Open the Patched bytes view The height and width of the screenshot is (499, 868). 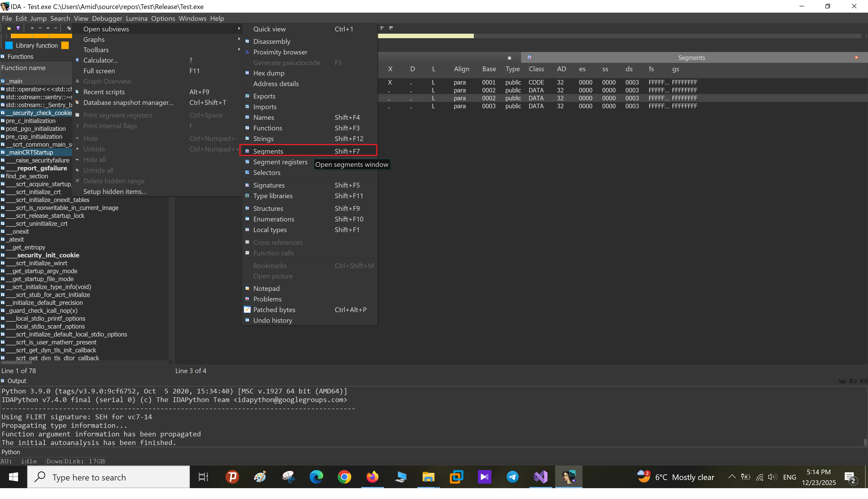point(274,309)
